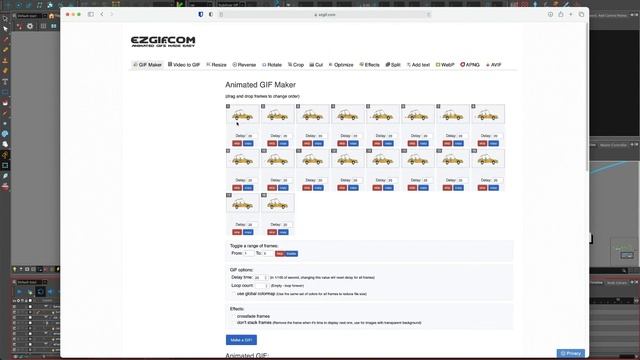Open the WebP tool
640x360 pixels.
pyautogui.click(x=445, y=64)
